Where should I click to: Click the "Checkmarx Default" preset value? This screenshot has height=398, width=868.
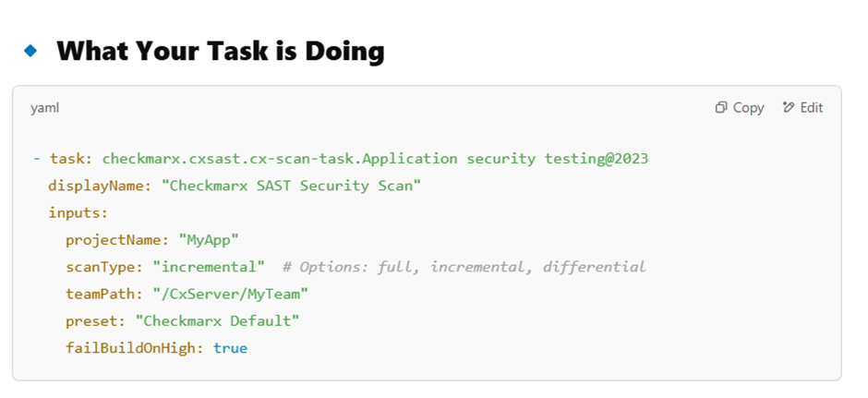coord(218,320)
